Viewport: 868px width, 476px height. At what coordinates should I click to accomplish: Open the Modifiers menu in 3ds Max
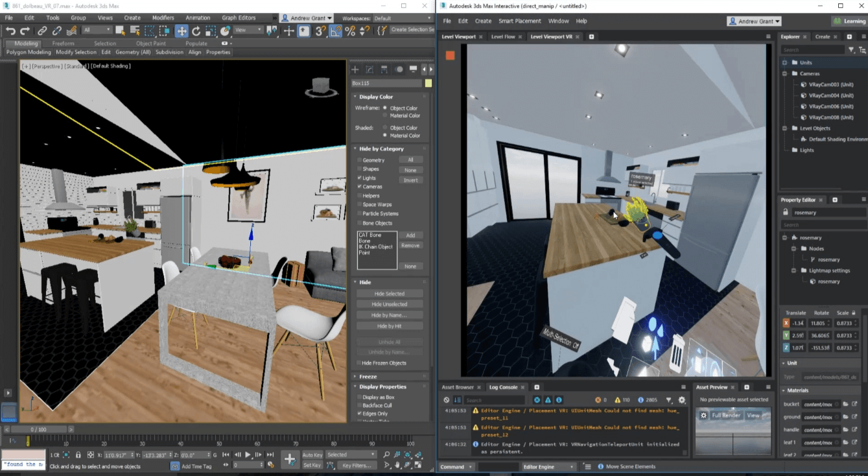pyautogui.click(x=163, y=18)
